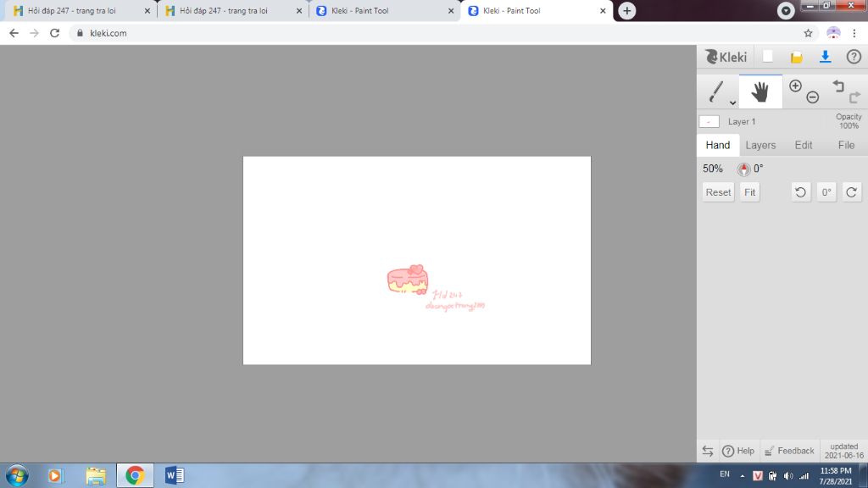Image resolution: width=868 pixels, height=488 pixels.
Task: Open the help question mark icon
Action: click(x=854, y=57)
